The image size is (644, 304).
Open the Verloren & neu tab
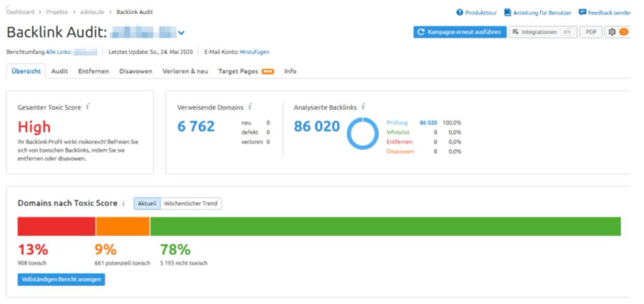pos(186,71)
